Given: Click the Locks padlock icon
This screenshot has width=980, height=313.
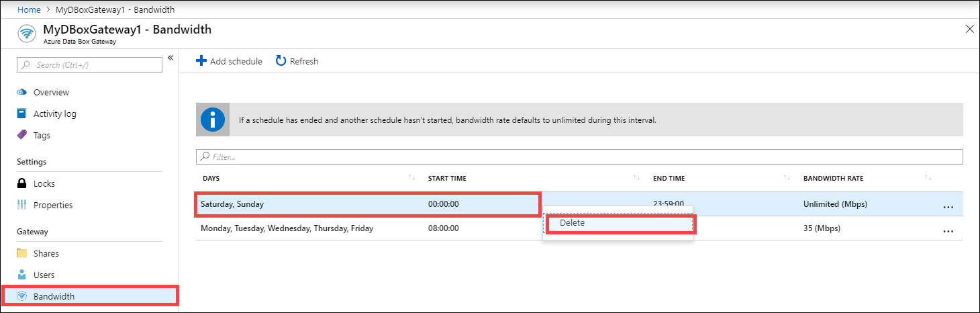Looking at the screenshot, I should click(22, 183).
